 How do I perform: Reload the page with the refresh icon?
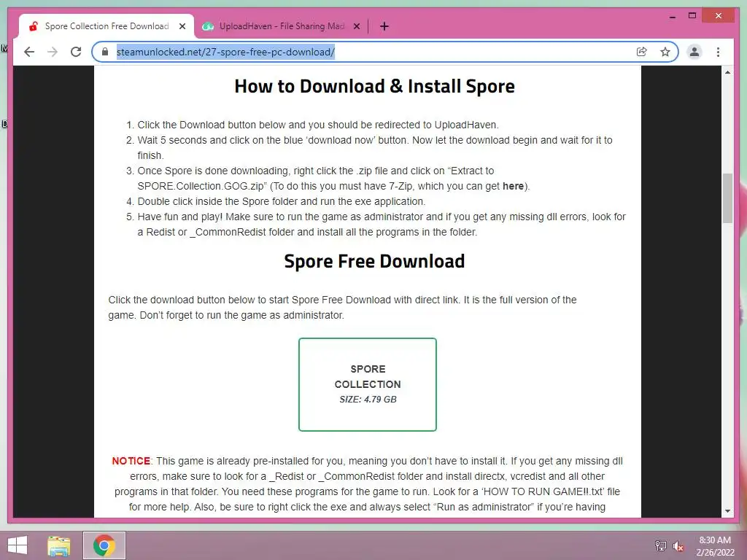pos(76,52)
